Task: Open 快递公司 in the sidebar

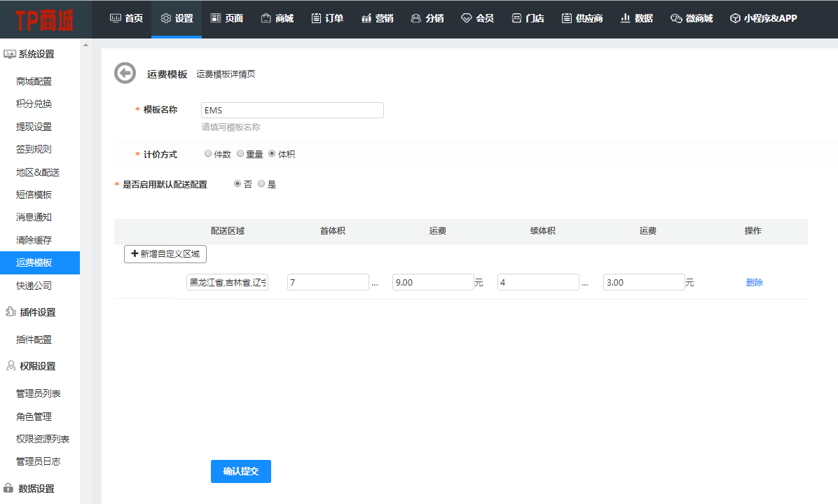Action: [34, 286]
